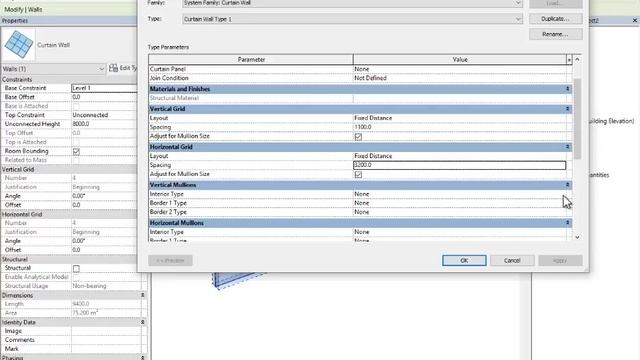
Task: Open the Family dropdown in Type Properties
Action: click(518, 3)
